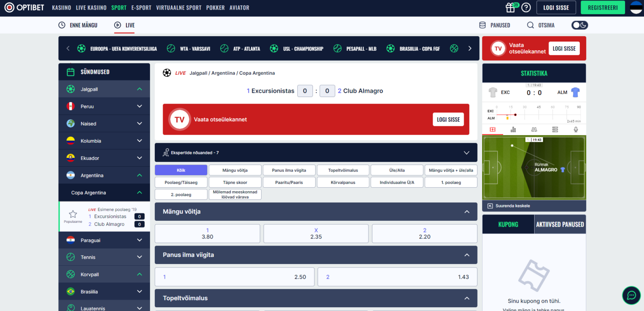Open the live chat bubble icon
The width and height of the screenshot is (644, 311).
coord(631,295)
